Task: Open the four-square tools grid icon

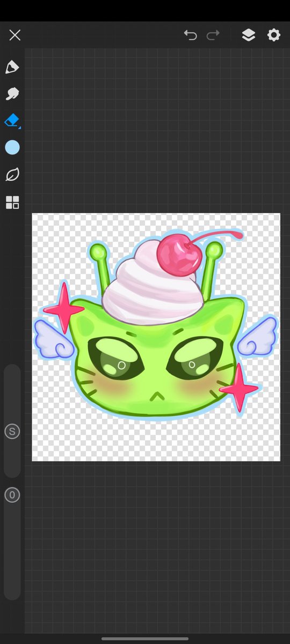Action: pyautogui.click(x=12, y=202)
